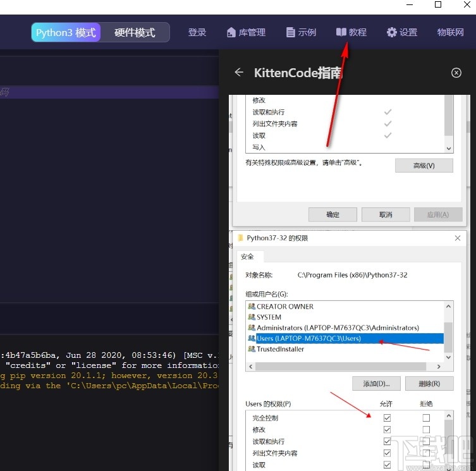Open the 登录 login item
The width and height of the screenshot is (476, 471).
point(197,32)
